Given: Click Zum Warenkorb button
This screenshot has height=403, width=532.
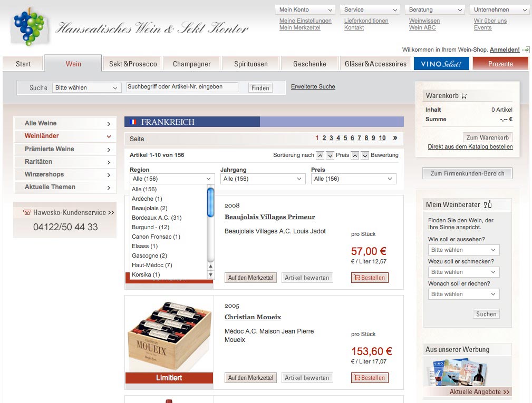Looking at the screenshot, I should [488, 137].
